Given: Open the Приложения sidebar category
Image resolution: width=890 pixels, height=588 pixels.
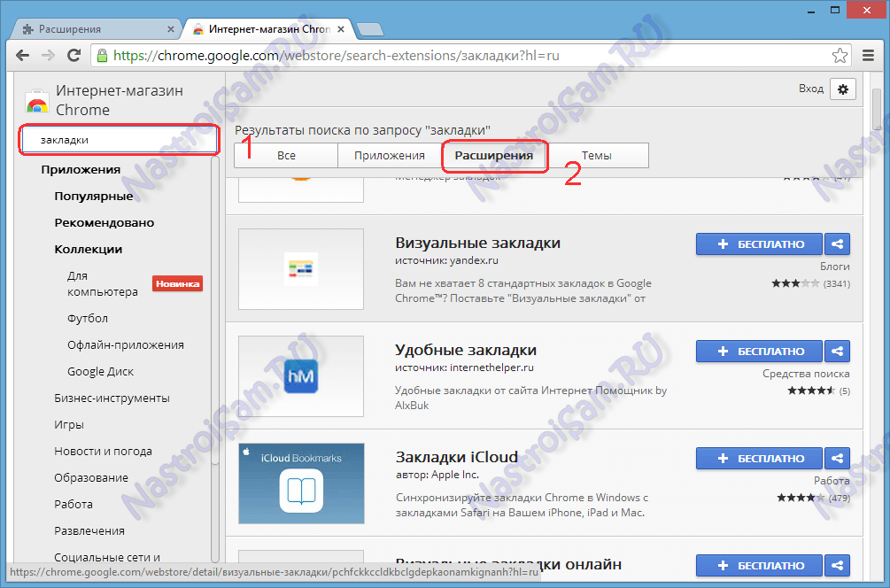Looking at the screenshot, I should [x=81, y=170].
